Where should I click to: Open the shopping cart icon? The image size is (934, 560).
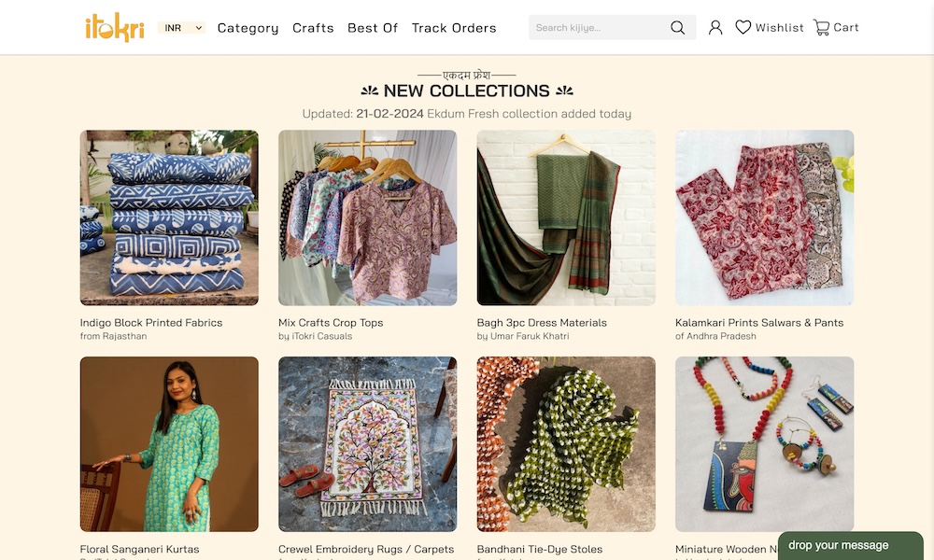(x=822, y=28)
